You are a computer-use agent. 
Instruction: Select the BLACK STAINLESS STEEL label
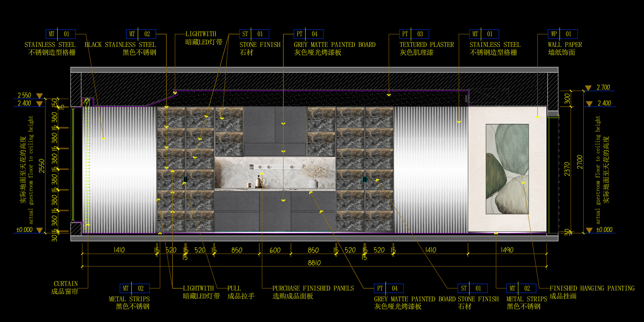coord(120,45)
